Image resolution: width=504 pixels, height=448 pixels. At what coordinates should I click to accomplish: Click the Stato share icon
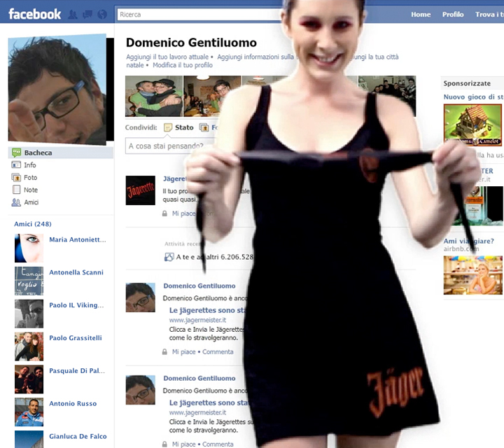tap(168, 127)
